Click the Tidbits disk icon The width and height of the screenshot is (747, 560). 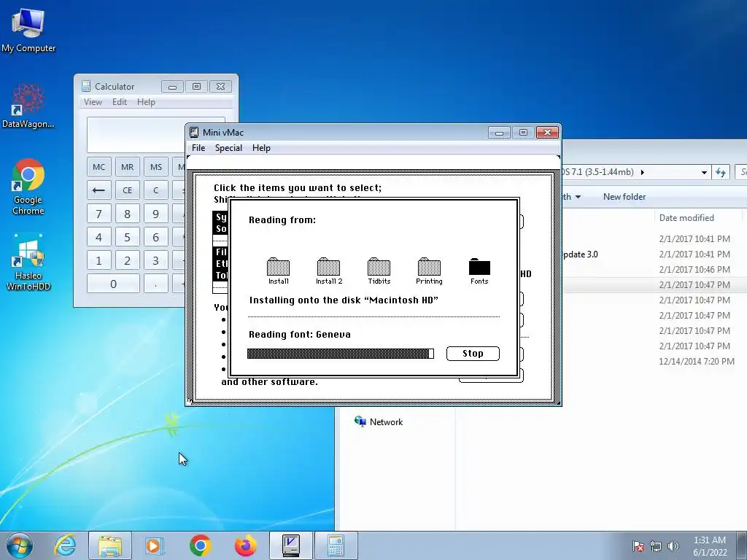[x=379, y=271]
